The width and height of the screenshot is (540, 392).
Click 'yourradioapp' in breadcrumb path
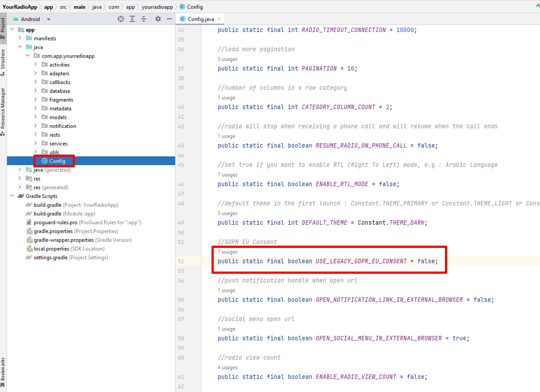coord(158,7)
